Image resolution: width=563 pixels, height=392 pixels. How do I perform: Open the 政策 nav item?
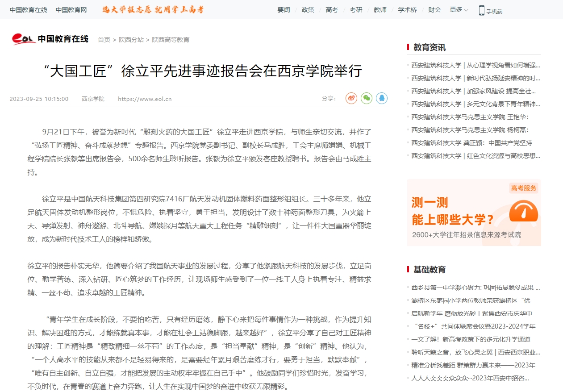[x=308, y=10]
